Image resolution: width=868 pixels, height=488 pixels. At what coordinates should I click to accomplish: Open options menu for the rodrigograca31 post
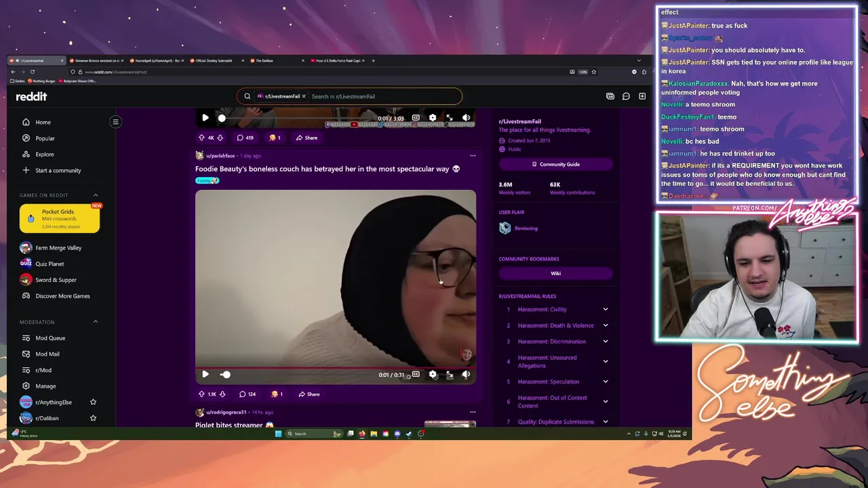click(473, 412)
